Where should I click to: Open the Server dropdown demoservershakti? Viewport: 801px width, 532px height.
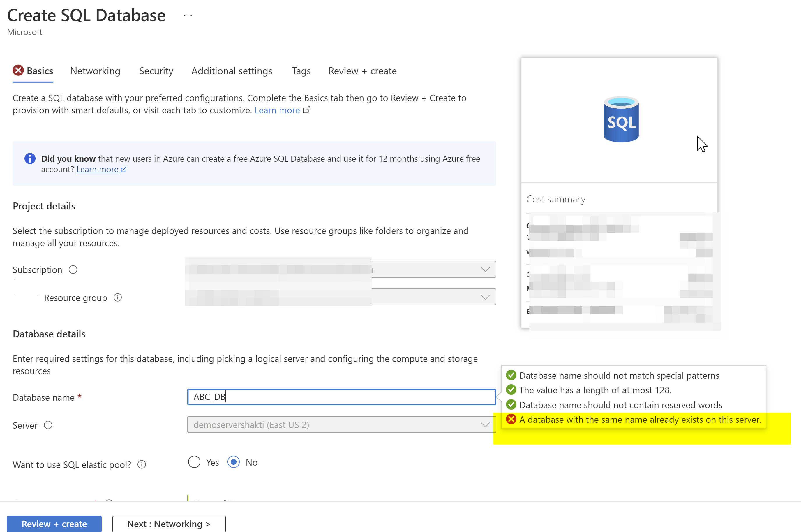[341, 425]
